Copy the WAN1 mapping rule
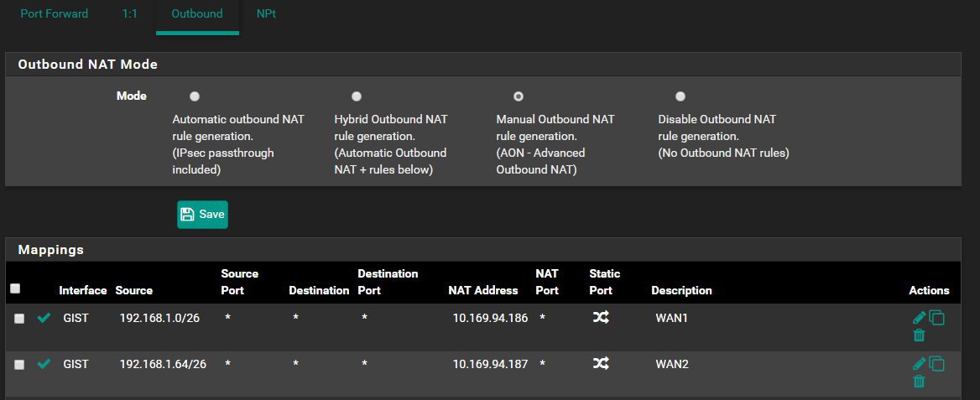980x400 pixels. (x=937, y=318)
